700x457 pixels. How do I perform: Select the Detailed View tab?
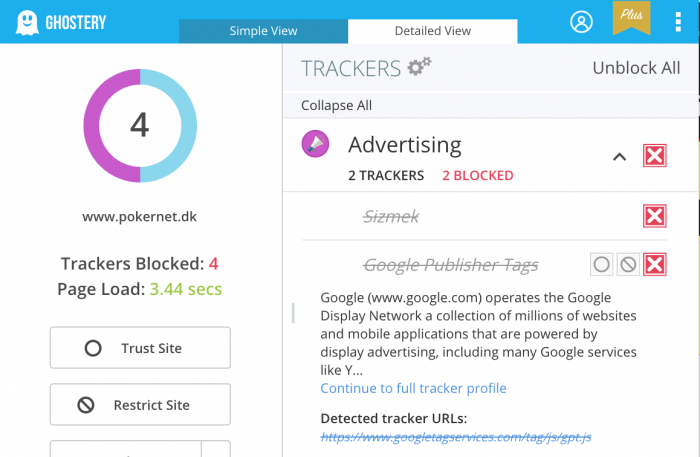(x=433, y=31)
